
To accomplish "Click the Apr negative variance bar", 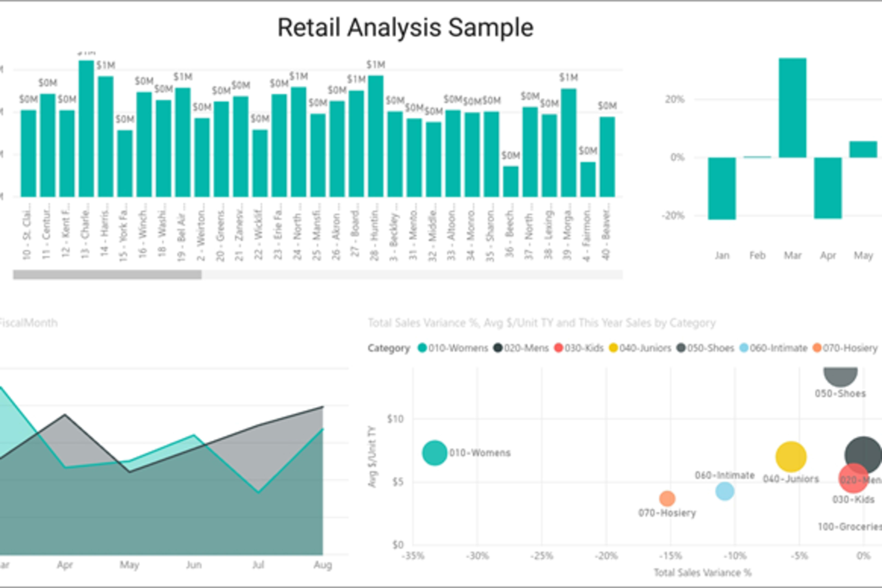I will click(x=828, y=188).
